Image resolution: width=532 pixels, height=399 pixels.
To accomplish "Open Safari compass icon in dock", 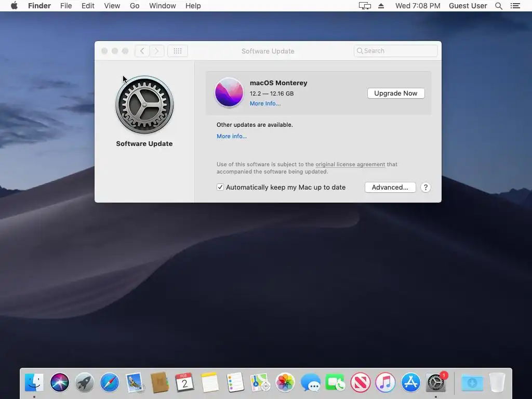I will click(110, 382).
